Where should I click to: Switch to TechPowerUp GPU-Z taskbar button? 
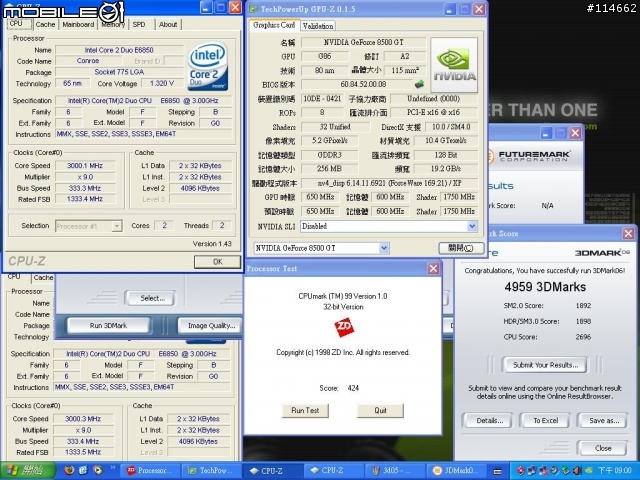211,471
